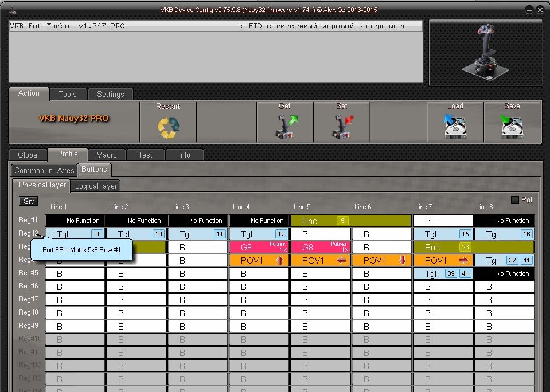Click G8 Pulses cell in Line 5
The height and width of the screenshot is (392, 550).
tap(320, 247)
